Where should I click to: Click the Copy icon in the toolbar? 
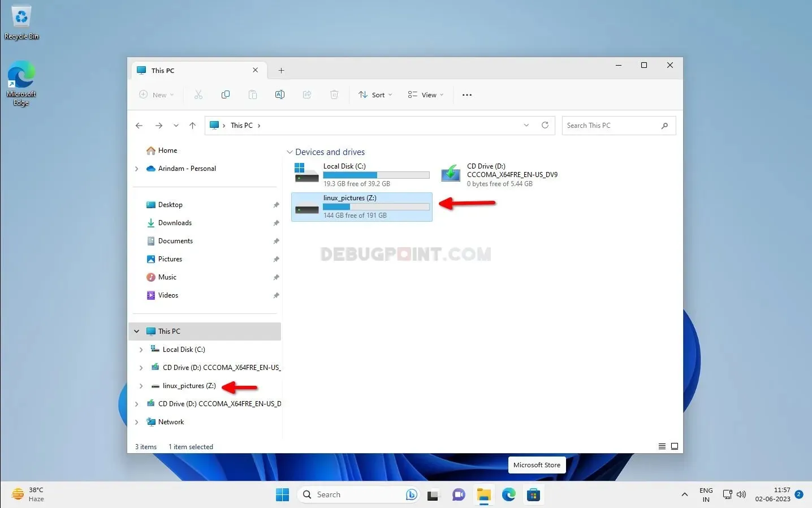[x=226, y=94]
